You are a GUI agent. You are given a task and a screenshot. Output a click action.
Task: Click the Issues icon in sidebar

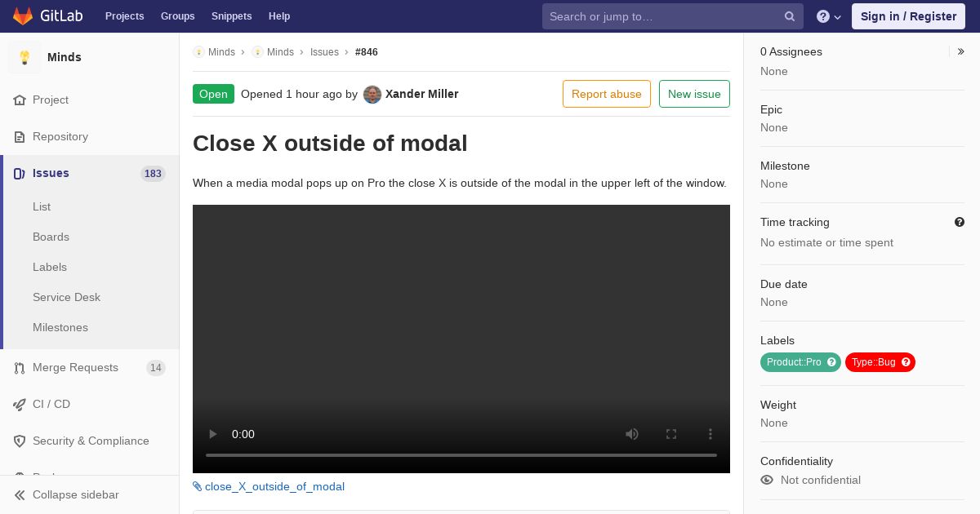pos(20,173)
